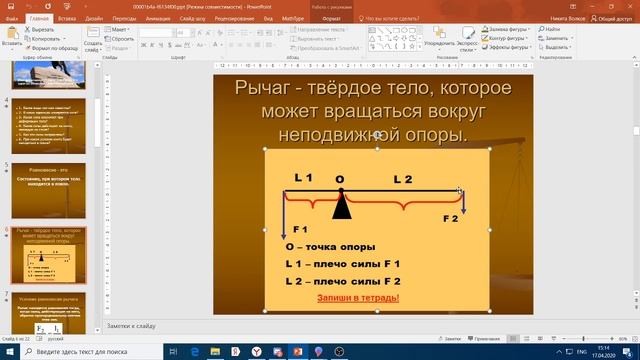
Task: Create a new slide with Создать слайд
Action: pos(93,40)
